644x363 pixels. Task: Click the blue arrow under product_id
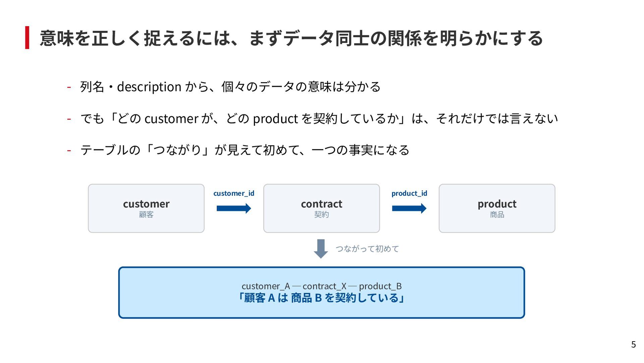tap(409, 208)
